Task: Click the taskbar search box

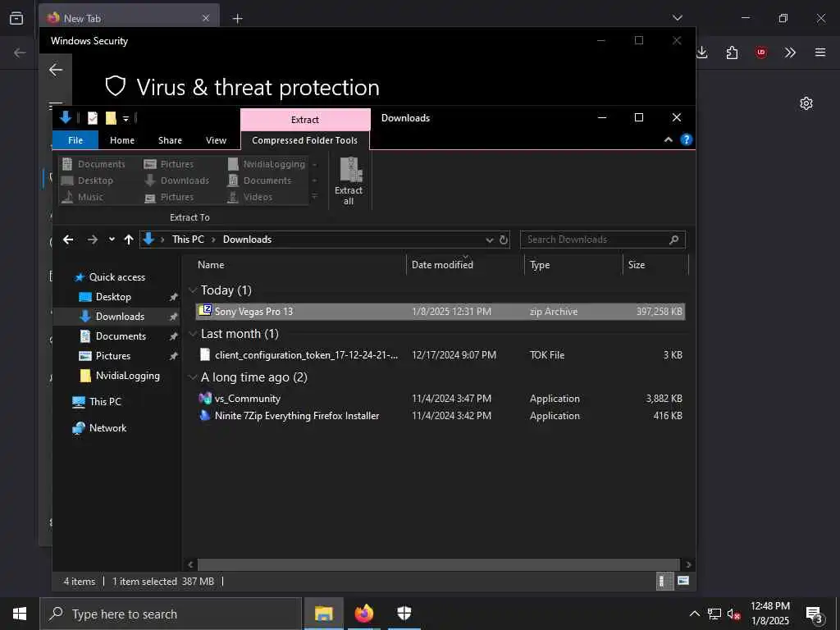Action: coord(171,614)
